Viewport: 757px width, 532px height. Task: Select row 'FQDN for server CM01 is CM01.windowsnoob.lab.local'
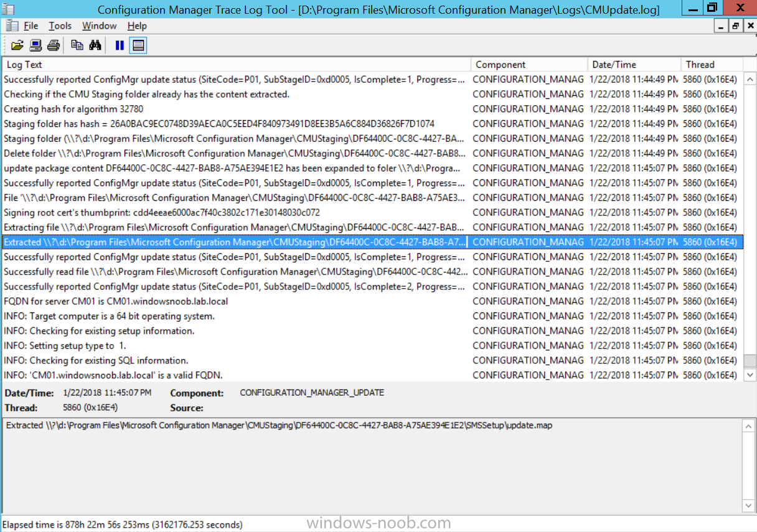tap(372, 301)
